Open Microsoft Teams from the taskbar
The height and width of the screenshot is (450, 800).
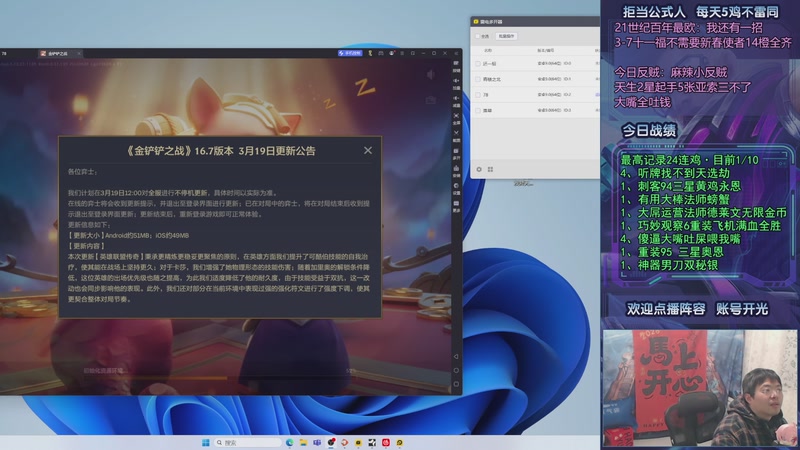(x=317, y=442)
